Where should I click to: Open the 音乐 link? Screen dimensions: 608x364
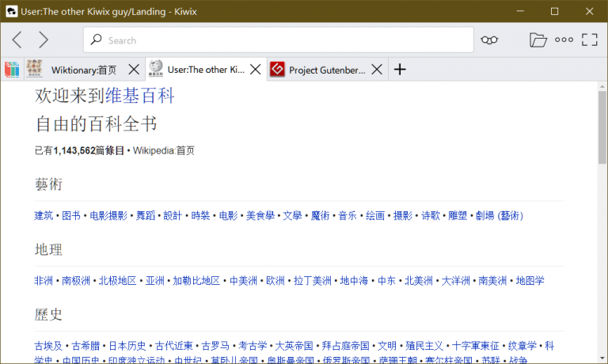coord(348,215)
